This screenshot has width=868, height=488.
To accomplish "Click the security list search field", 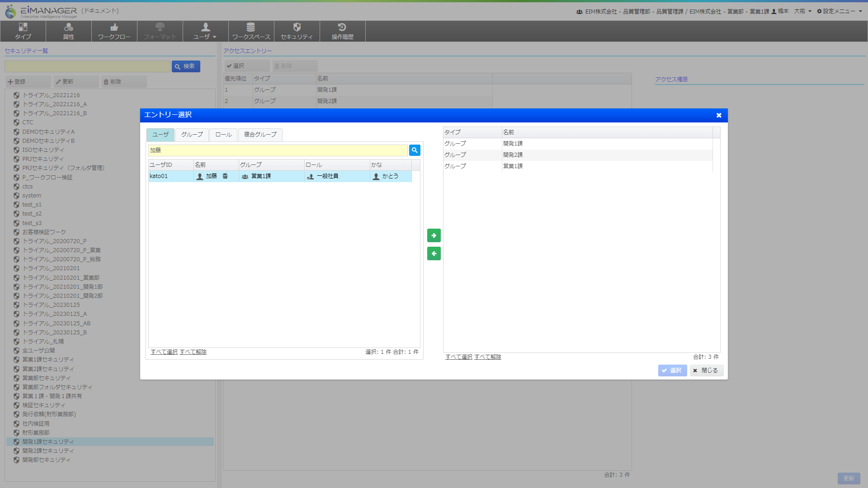I will tap(87, 66).
